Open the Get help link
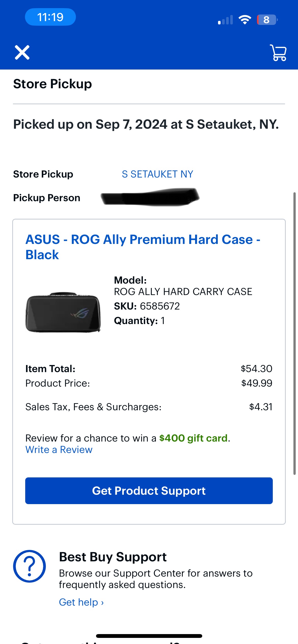This screenshot has height=644, width=298. click(81, 602)
